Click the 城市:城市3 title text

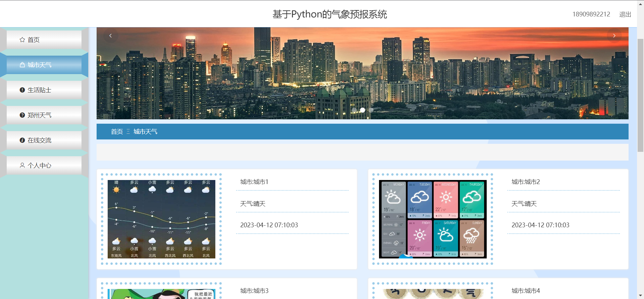point(254,291)
